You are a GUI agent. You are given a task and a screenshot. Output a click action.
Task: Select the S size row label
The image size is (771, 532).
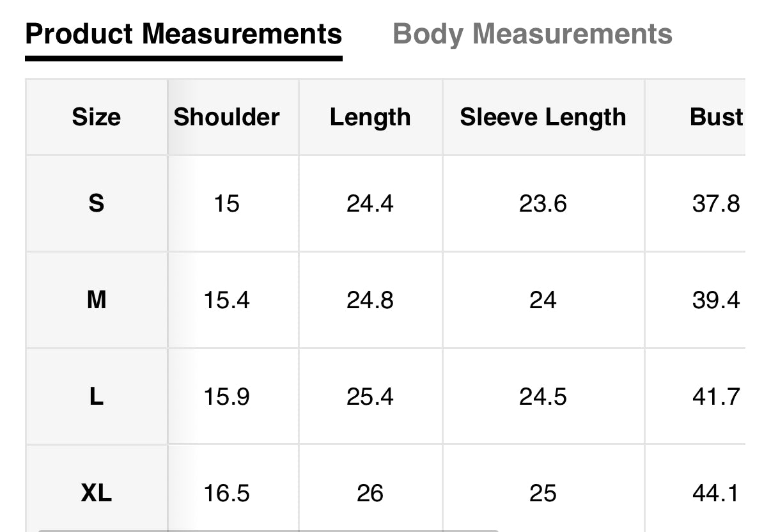coord(96,203)
